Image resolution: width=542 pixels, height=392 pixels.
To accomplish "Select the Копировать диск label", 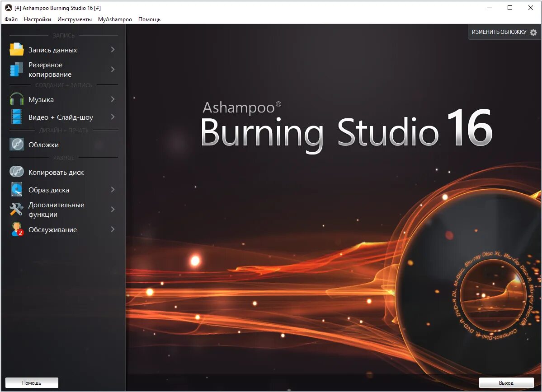I will coord(56,173).
